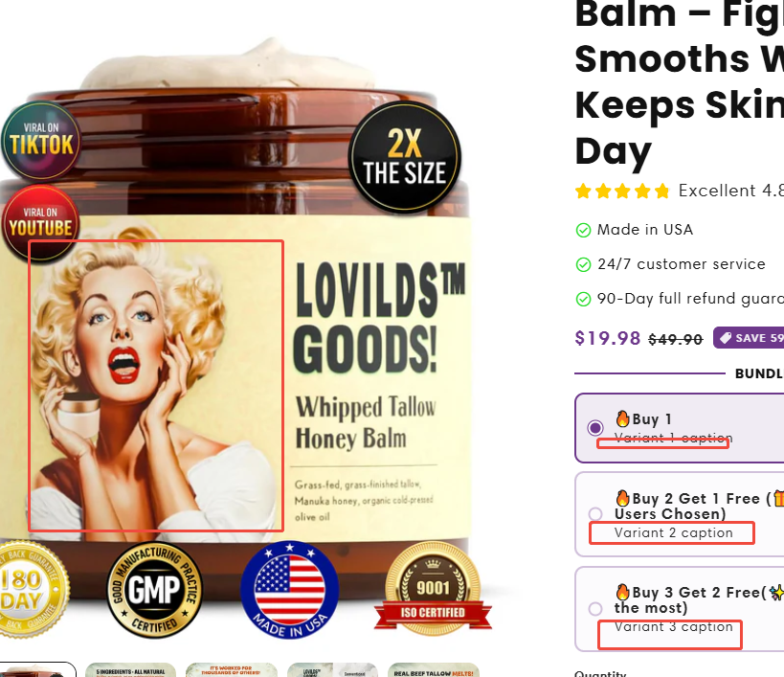The image size is (784, 677).
Task: Click the LOVILDS GOODS jar label text
Action: pos(378,318)
